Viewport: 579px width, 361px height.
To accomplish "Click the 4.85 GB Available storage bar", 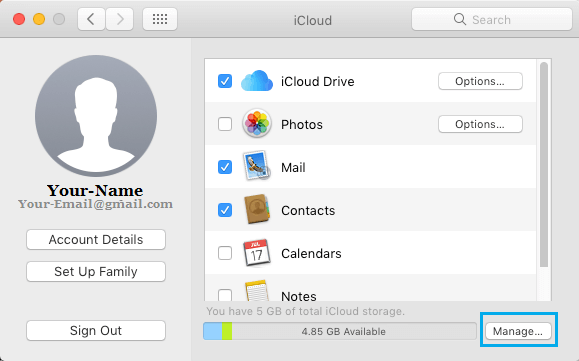I will (x=340, y=331).
